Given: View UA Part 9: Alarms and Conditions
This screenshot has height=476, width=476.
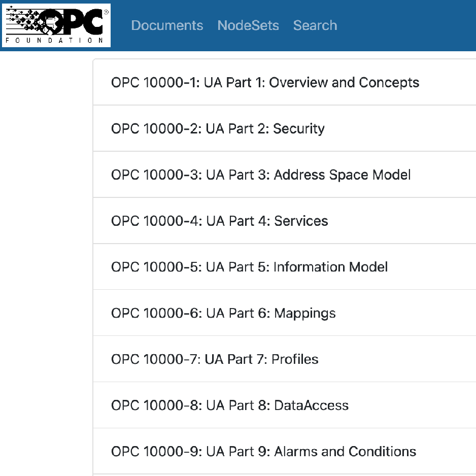Looking at the screenshot, I should coord(263,452).
